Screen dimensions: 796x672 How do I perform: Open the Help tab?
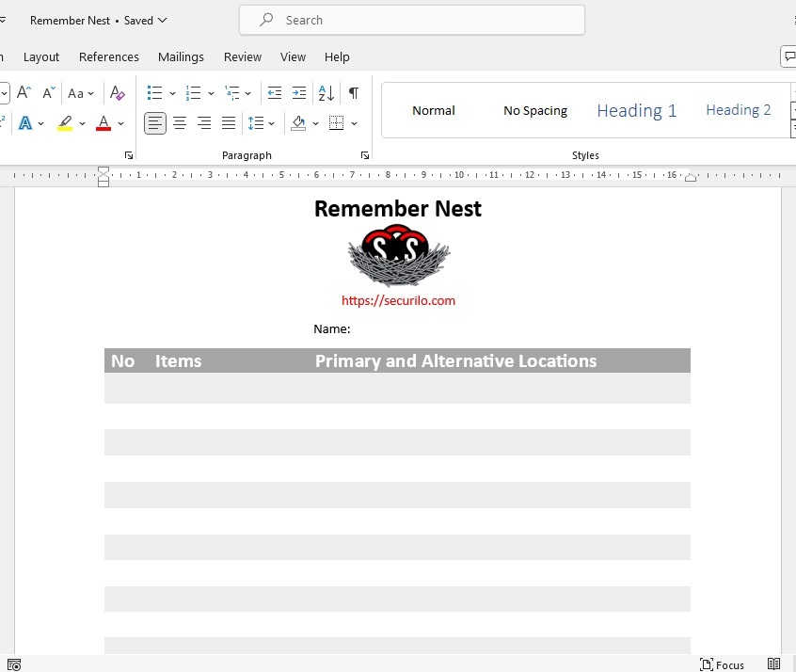tap(337, 56)
